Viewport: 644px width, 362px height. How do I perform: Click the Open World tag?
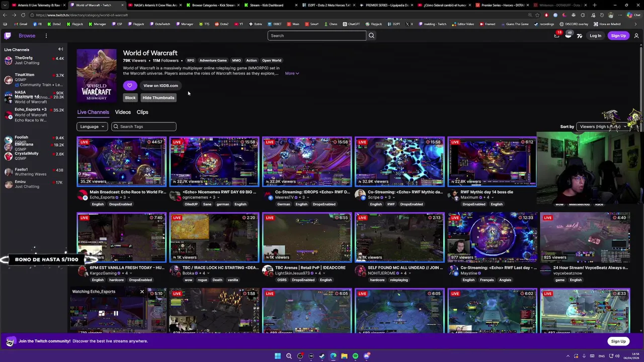(272, 60)
